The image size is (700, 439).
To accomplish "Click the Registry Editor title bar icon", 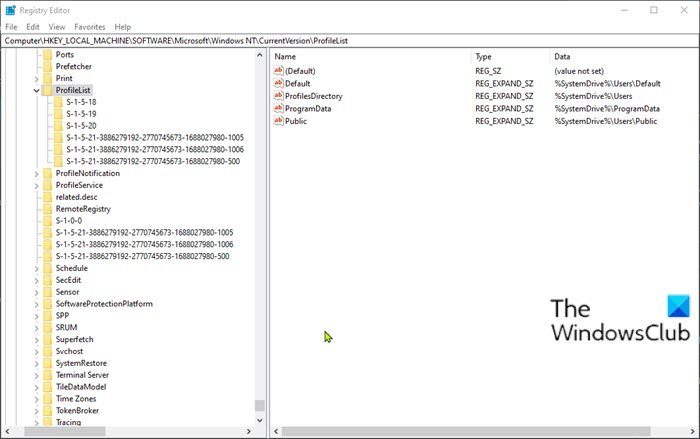I will tap(11, 10).
